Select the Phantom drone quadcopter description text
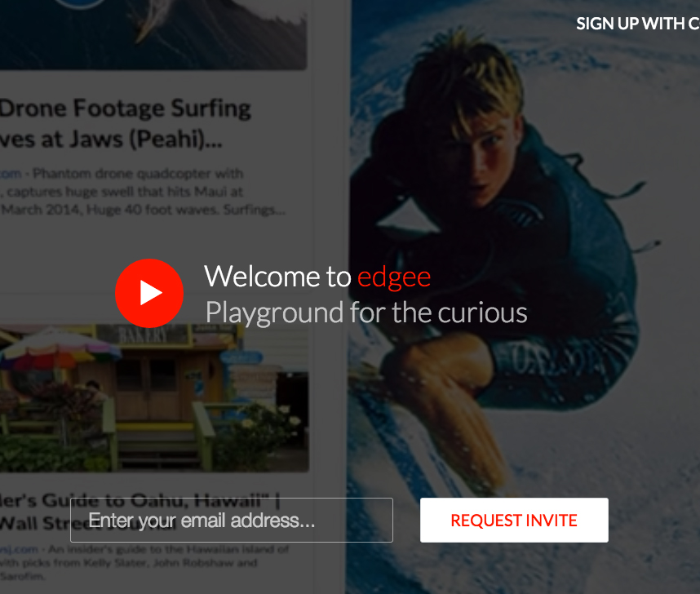The height and width of the screenshot is (594, 700). 143,191
